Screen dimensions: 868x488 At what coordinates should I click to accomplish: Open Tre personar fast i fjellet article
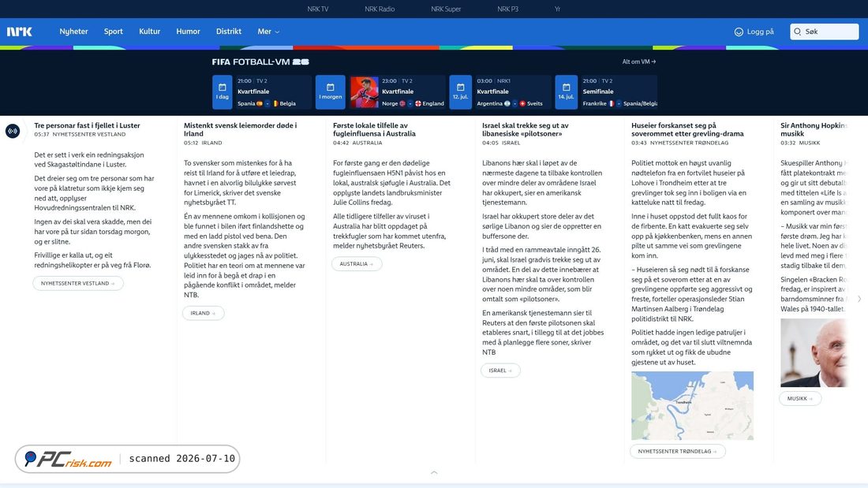pyautogui.click(x=87, y=125)
